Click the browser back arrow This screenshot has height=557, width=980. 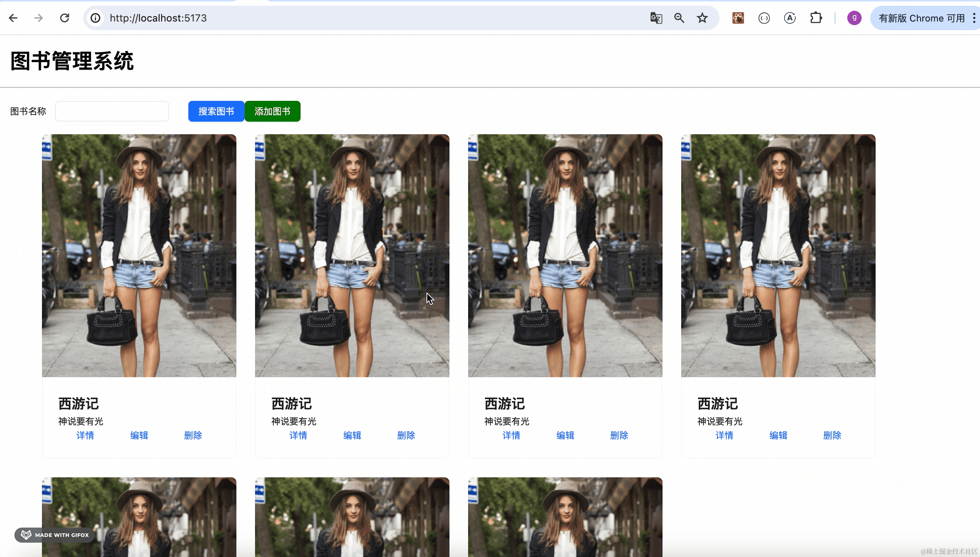point(13,18)
